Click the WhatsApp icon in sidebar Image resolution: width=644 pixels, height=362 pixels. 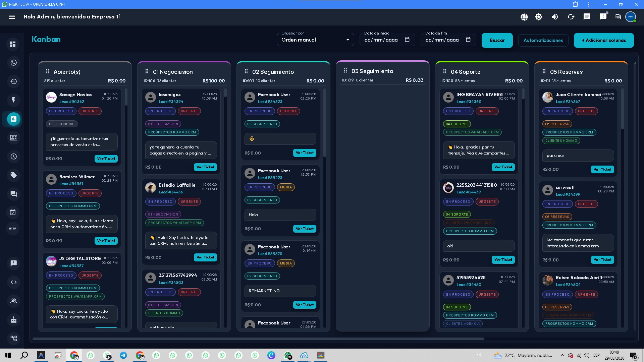[13, 63]
